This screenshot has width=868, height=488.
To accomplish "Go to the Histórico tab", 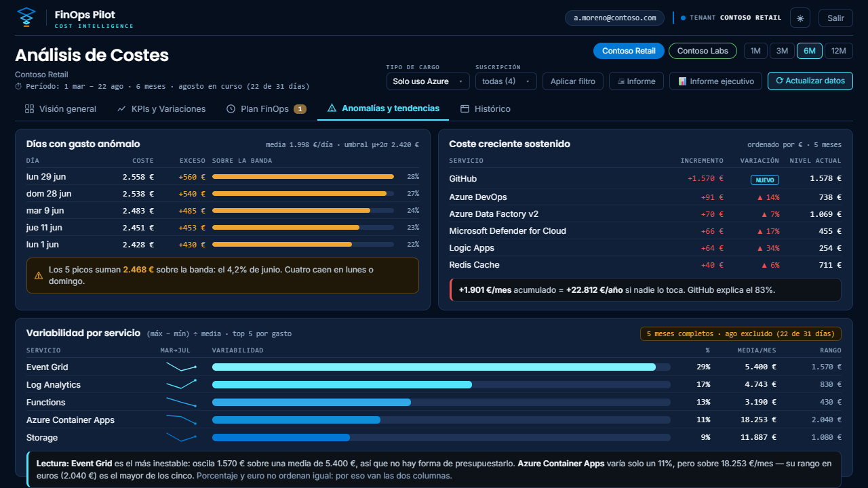I will [x=486, y=109].
